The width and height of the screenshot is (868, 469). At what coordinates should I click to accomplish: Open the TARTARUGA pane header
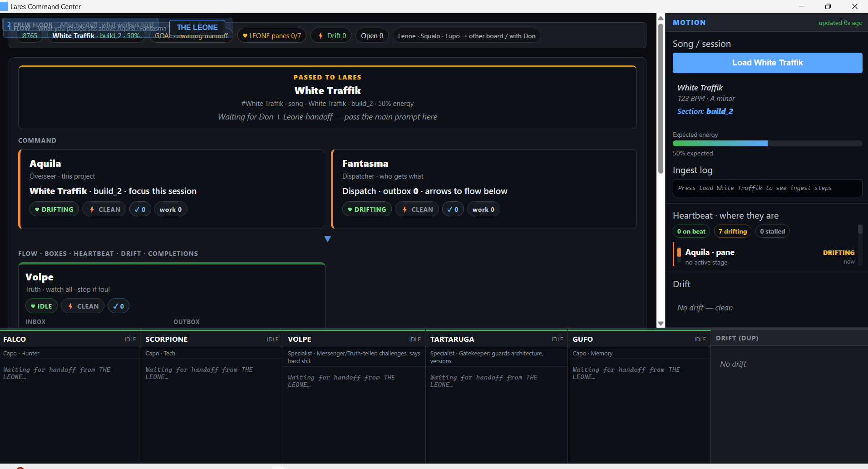pos(497,339)
